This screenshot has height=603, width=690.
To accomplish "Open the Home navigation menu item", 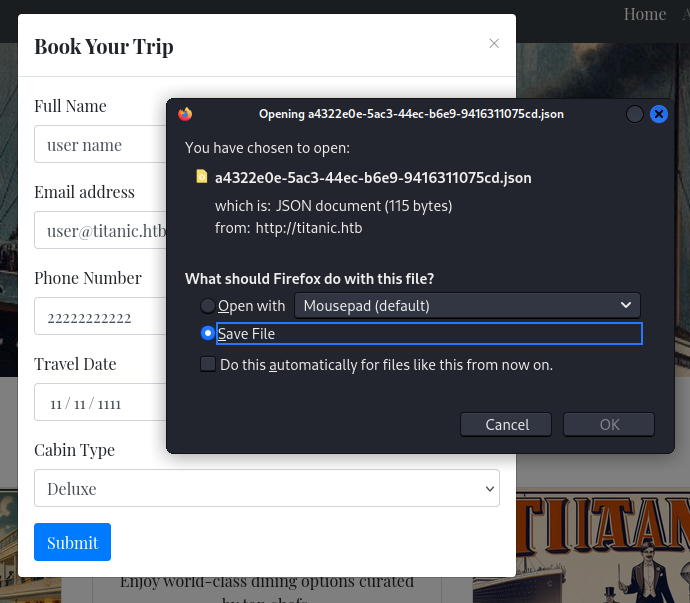I will coord(645,14).
